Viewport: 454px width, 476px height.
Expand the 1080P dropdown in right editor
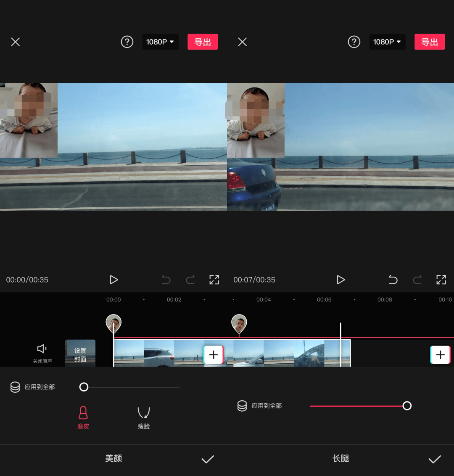click(x=387, y=42)
